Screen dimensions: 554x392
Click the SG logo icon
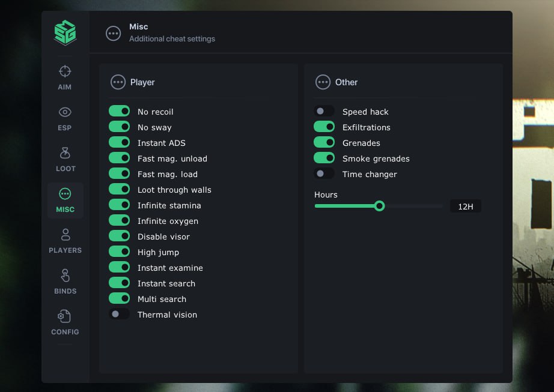coord(65,32)
